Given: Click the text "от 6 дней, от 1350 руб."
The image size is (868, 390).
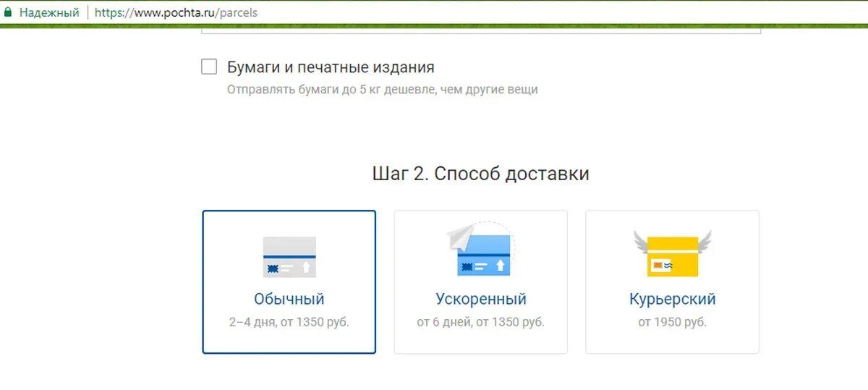Looking at the screenshot, I should pos(481,322).
